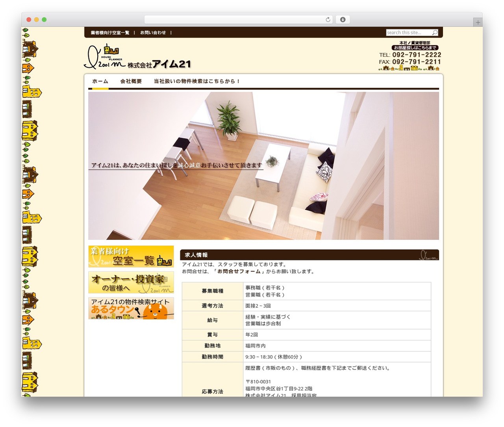Click the FAX 092-791-2211 number
The width and height of the screenshot is (504, 427).
pyautogui.click(x=410, y=62)
